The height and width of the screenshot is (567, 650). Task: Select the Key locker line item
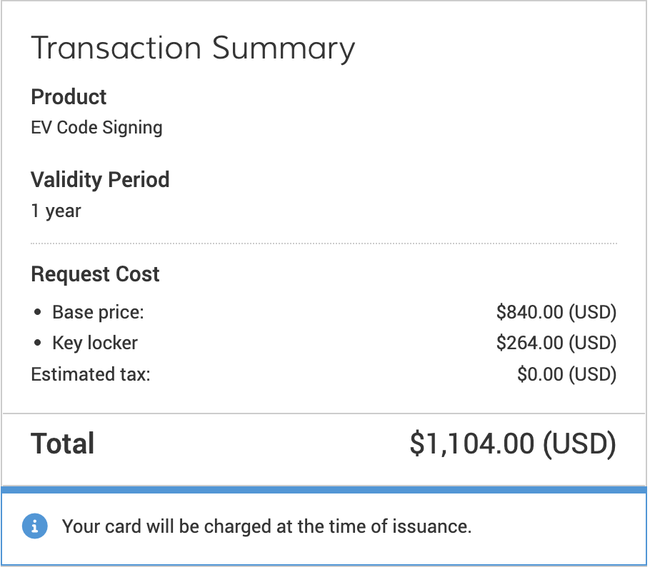click(95, 343)
